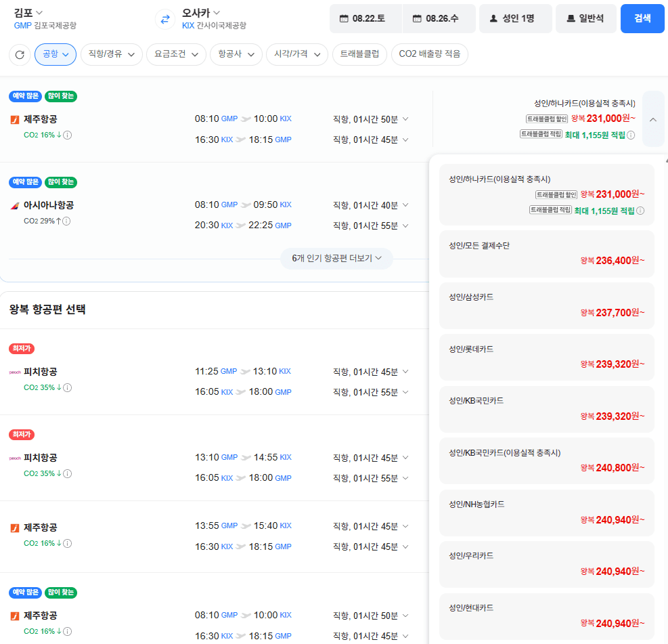Click the 왕복 항공편 선택 heading
Screen dimensions: 668x644
(x=47, y=309)
